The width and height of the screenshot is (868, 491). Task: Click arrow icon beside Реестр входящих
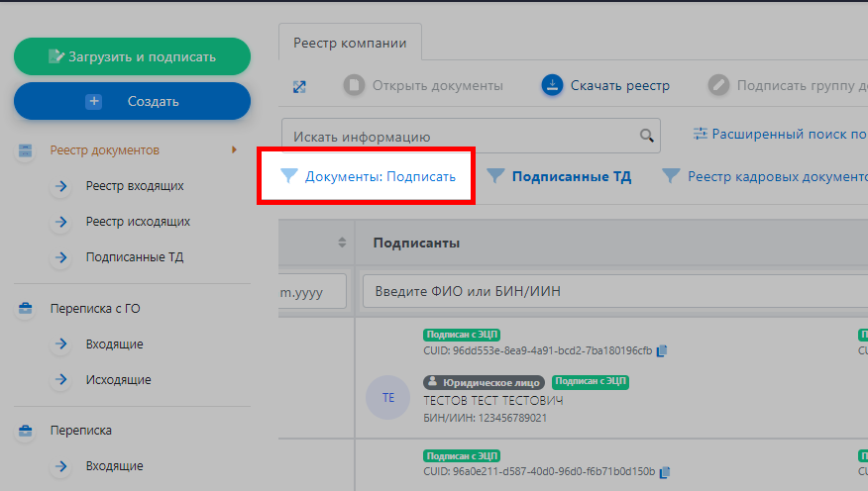pos(60,186)
